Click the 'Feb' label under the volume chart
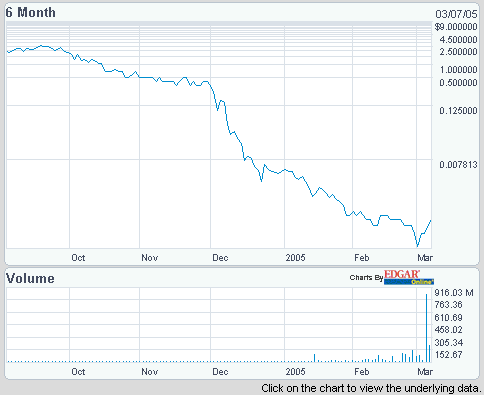This screenshot has width=484, height=395. click(362, 372)
